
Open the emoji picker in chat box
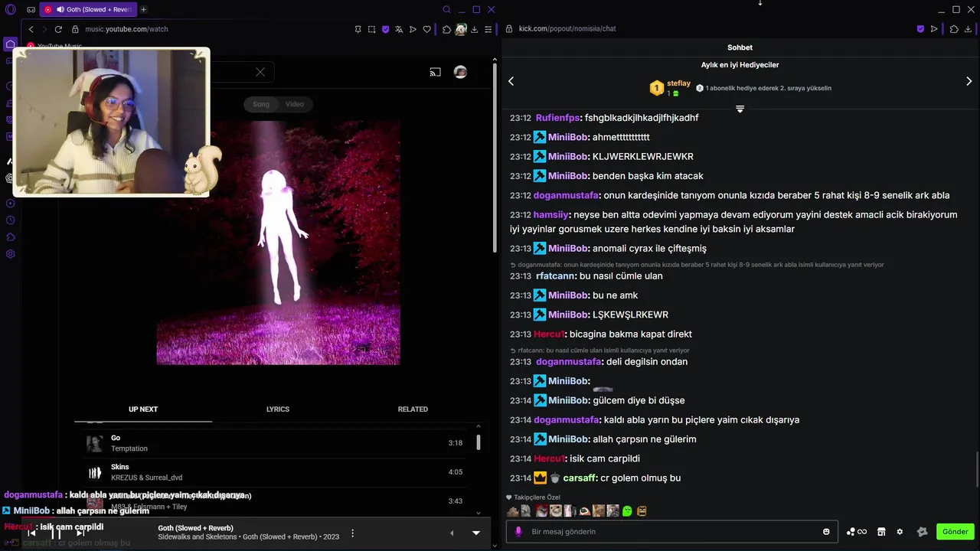pos(826,531)
